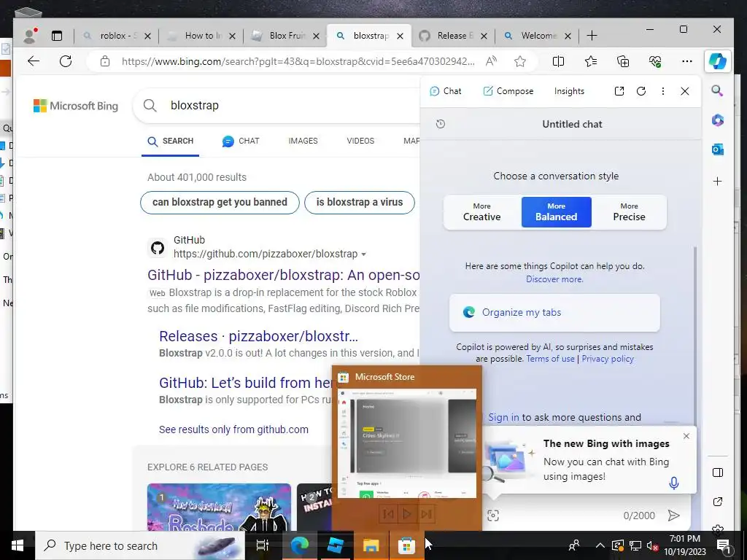The height and width of the screenshot is (560, 747).
Task: Open Microsoft 365 sidebar icon
Action: click(x=718, y=120)
